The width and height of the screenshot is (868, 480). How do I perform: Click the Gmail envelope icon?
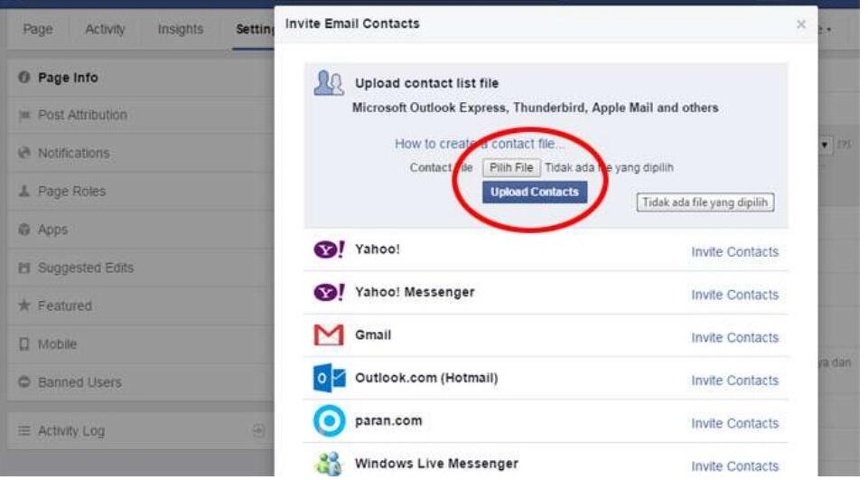[329, 335]
